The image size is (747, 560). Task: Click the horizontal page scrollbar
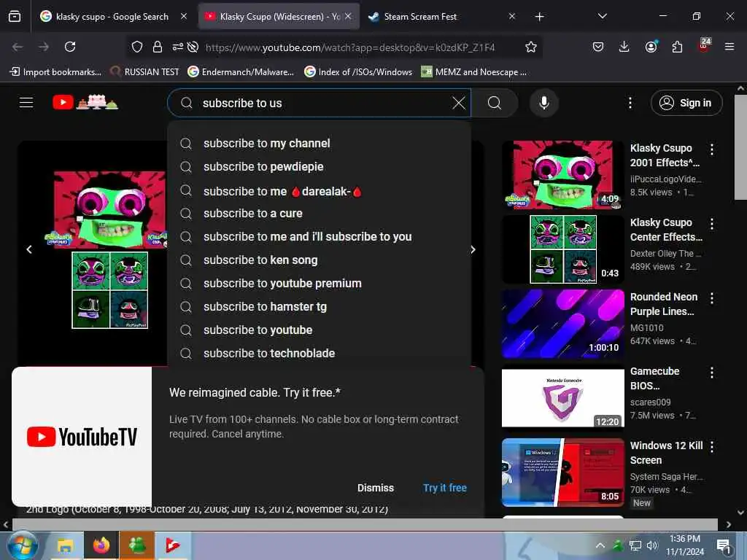pyautogui.click(x=365, y=524)
